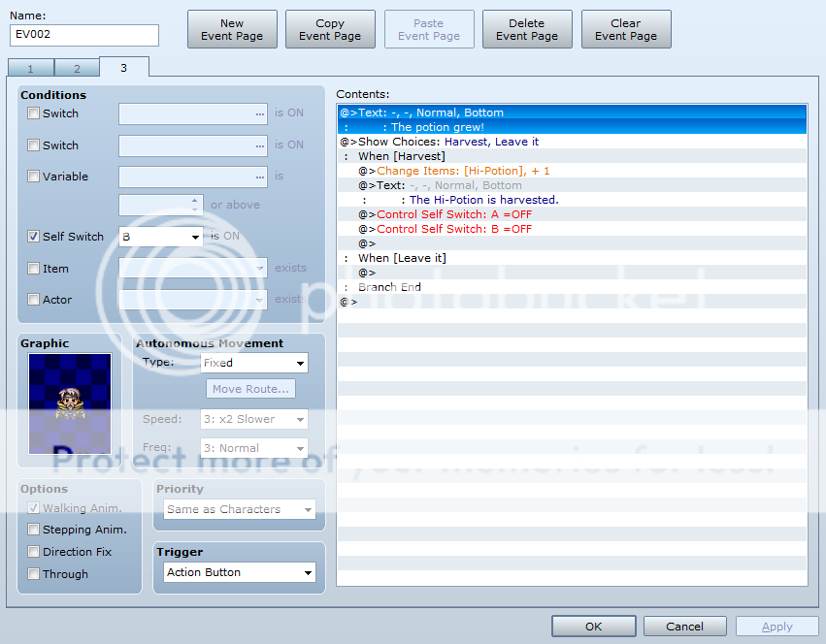Select the Change Items Hi-Potion command line
826x644 pixels.
(464, 171)
